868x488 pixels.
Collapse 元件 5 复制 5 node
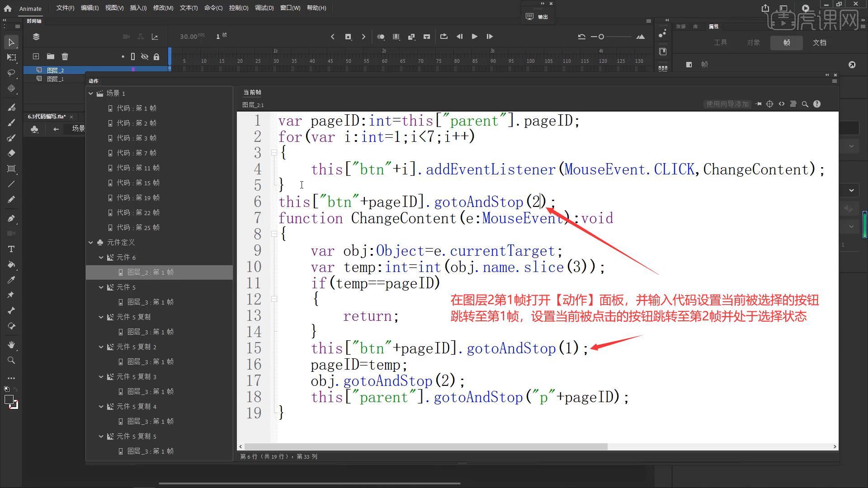pyautogui.click(x=101, y=436)
